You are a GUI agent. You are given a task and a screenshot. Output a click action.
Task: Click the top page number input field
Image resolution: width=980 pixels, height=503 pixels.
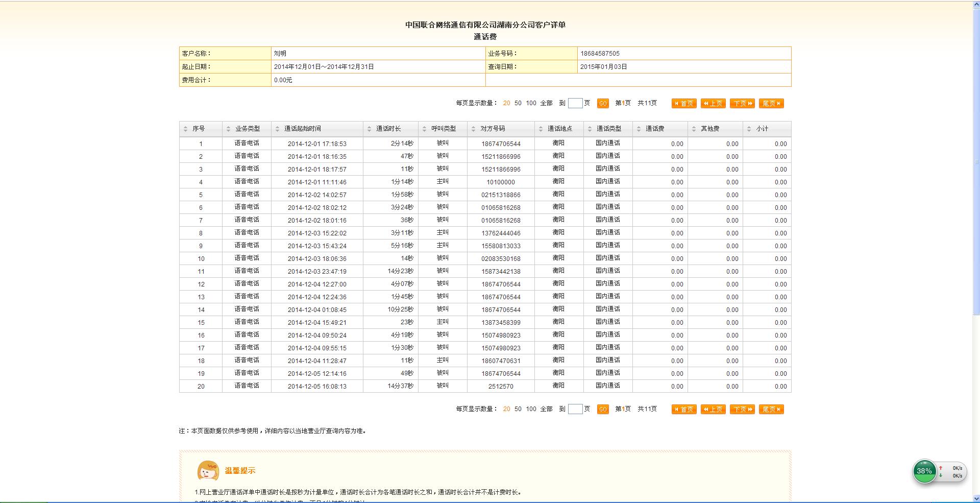coord(575,103)
